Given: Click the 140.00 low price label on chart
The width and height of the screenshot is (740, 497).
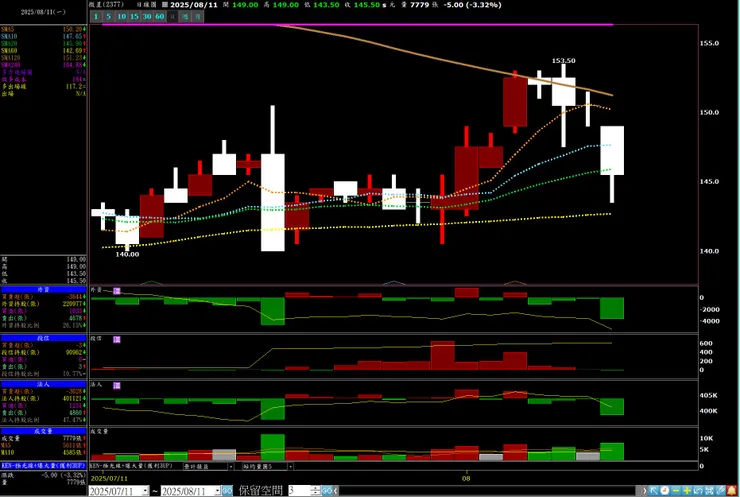Looking at the screenshot, I should [127, 254].
